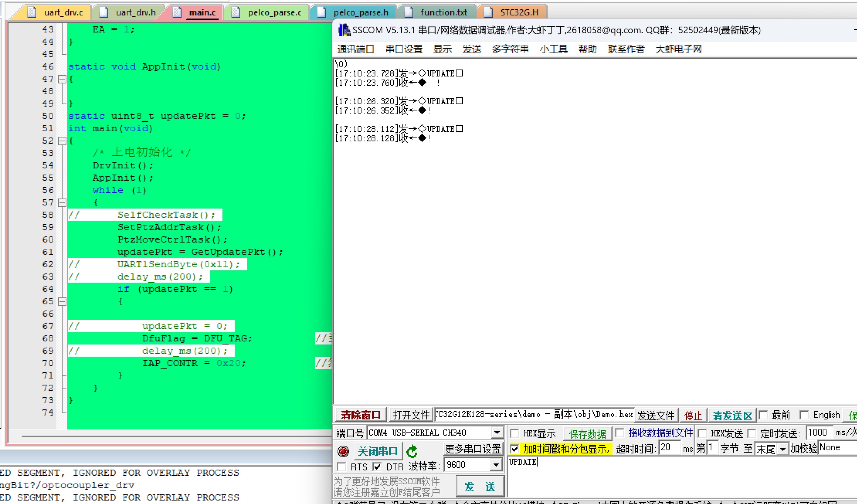The image size is (857, 504).
Task: Collapse if block fold at line 65
Action: tap(62, 301)
